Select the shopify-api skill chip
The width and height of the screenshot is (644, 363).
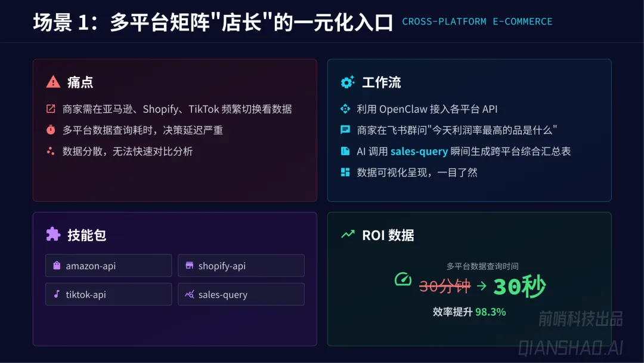pos(241,266)
